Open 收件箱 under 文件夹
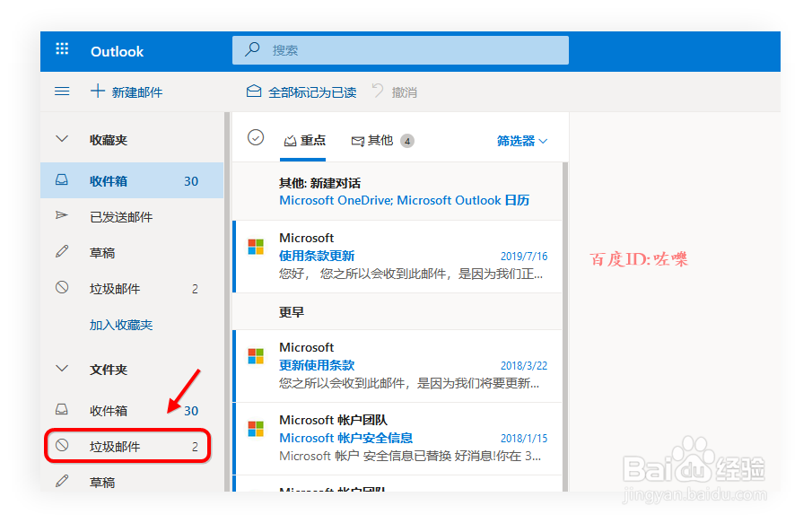Viewport: 812px width, 523px height. tap(132, 410)
